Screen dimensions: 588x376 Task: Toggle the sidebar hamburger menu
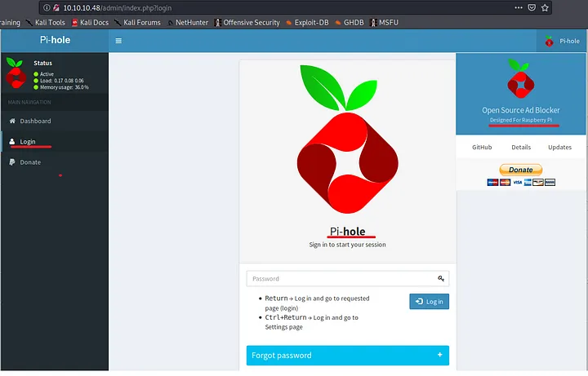click(x=118, y=40)
